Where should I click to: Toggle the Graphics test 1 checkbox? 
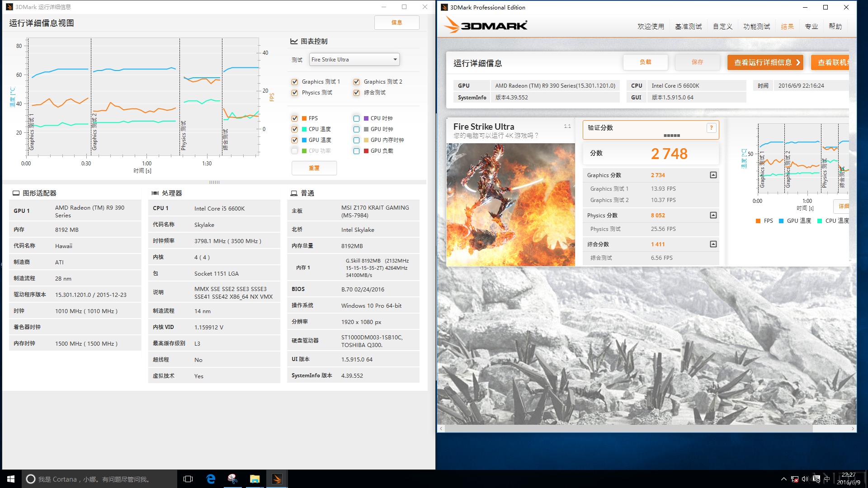click(295, 82)
